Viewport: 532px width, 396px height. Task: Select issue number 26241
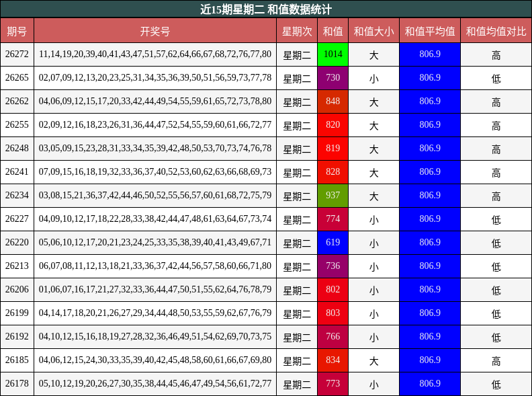[17, 171]
